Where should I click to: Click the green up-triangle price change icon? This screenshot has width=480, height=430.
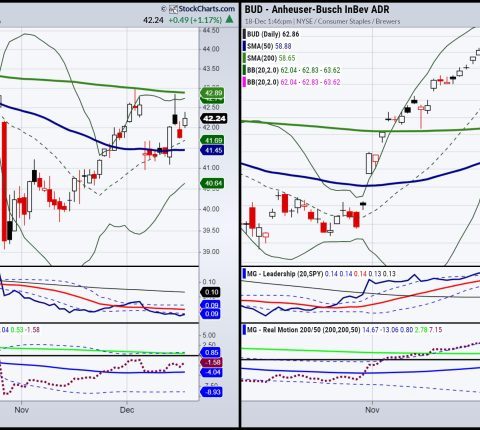pos(229,19)
